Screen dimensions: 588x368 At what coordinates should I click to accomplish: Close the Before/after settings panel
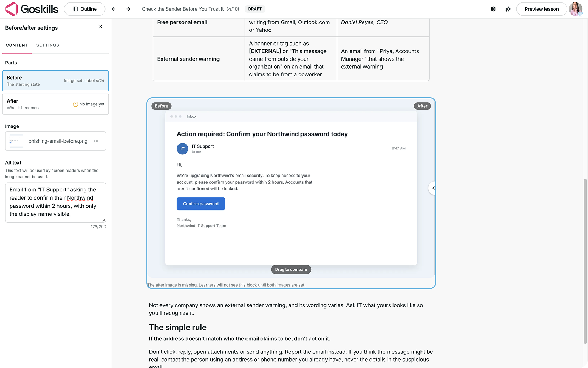(x=101, y=27)
